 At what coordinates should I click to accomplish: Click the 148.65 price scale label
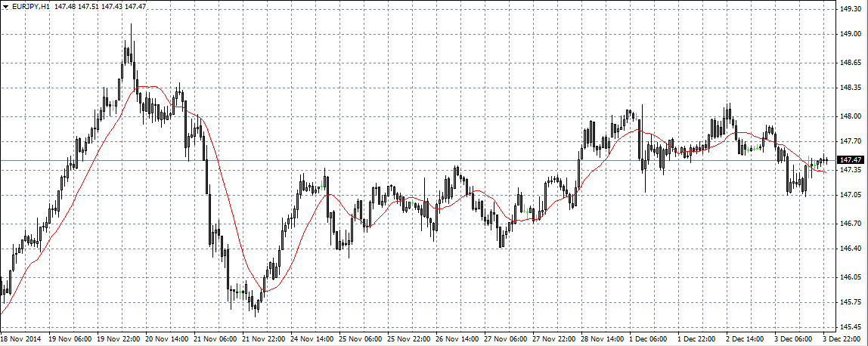pyautogui.click(x=851, y=63)
